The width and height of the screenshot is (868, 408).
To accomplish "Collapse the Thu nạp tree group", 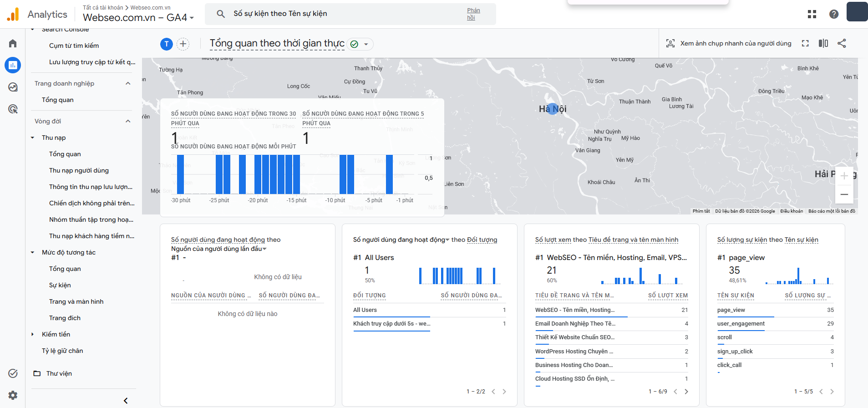I will point(32,138).
